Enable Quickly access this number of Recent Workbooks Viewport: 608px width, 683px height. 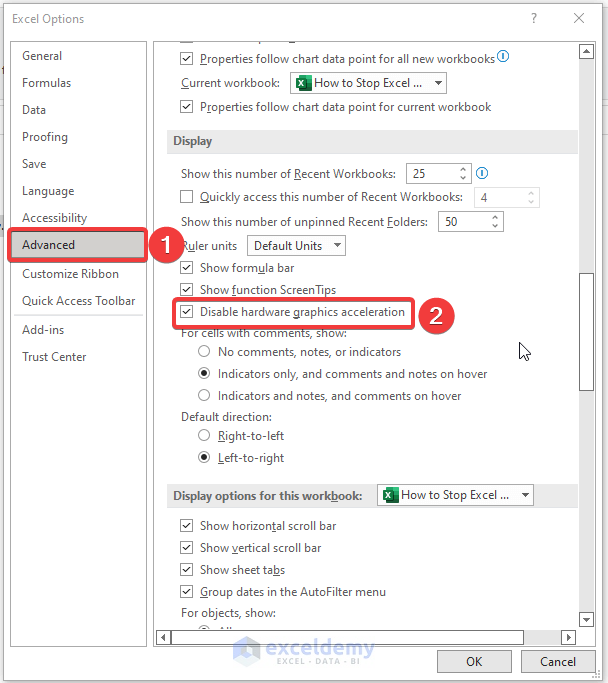(186, 197)
